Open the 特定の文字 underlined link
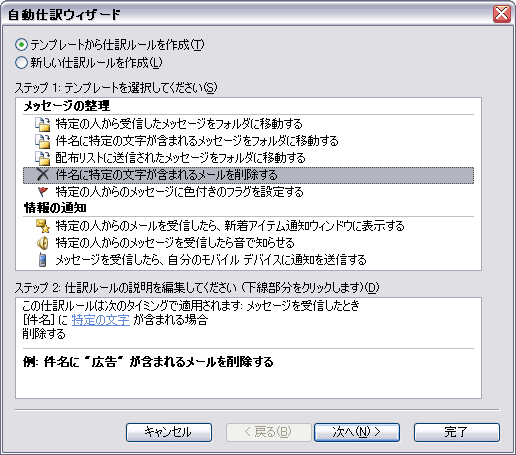 tap(100, 320)
